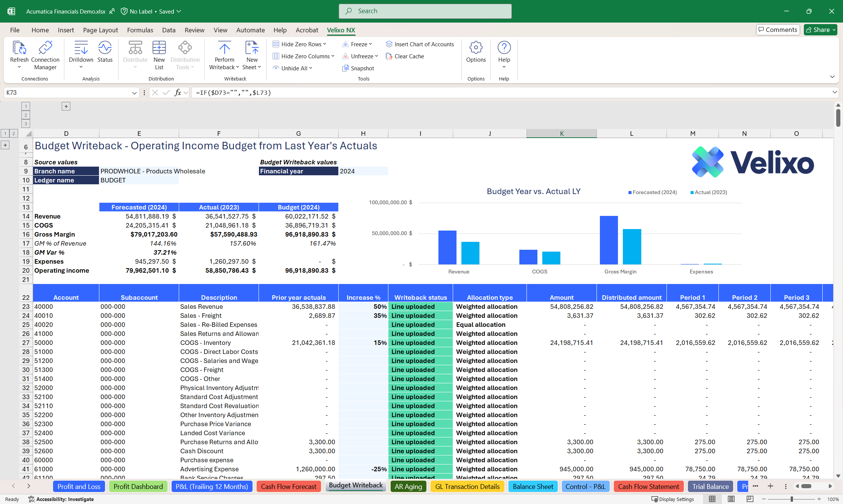Screen dimensions: 843x504
Task: Take a Snapshot of the workbook
Action: 358,68
